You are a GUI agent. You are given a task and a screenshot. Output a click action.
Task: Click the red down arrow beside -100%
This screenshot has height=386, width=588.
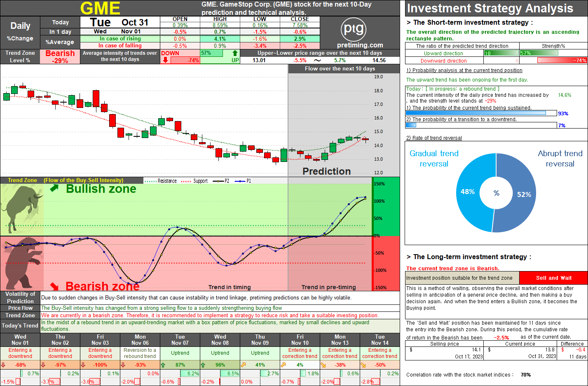coord(83,365)
